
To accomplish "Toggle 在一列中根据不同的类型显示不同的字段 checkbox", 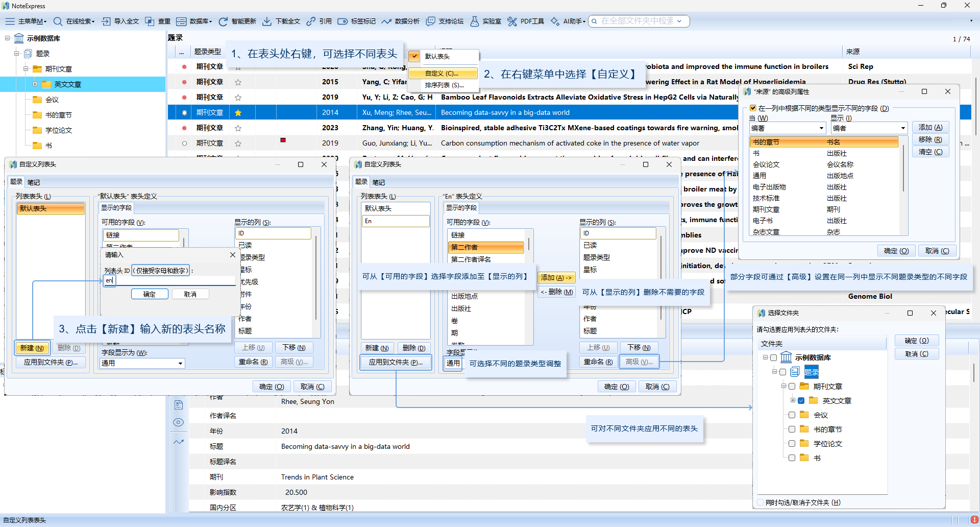I will click(753, 108).
